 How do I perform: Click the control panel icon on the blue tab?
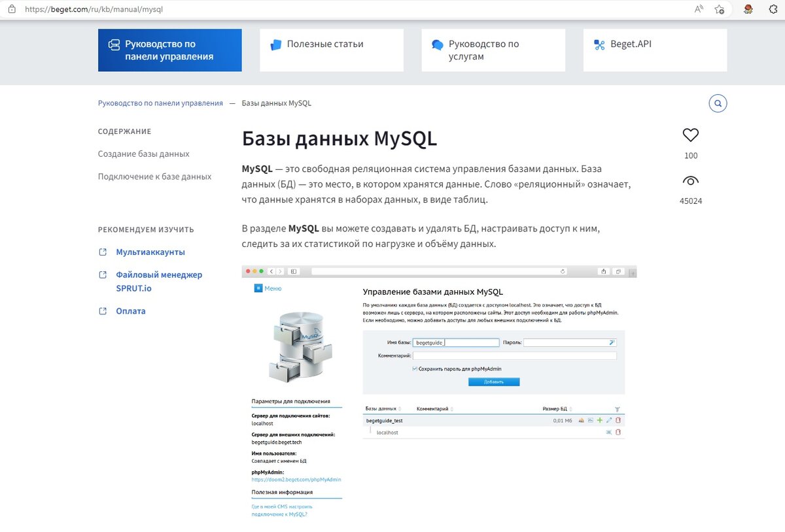[114, 44]
